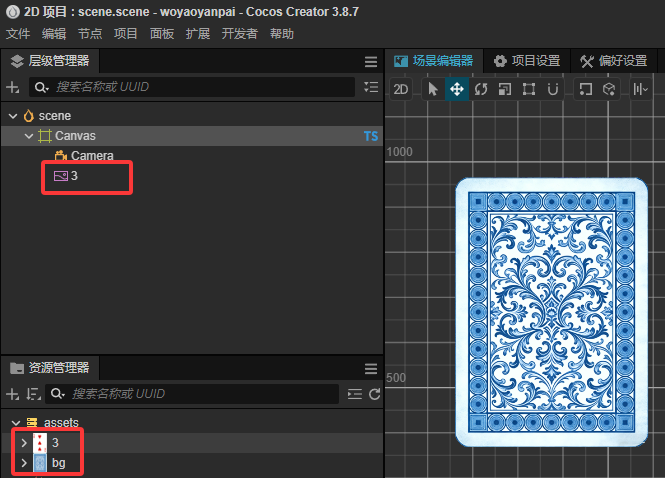The width and height of the screenshot is (665, 478).
Task: Open the assets panel hamburger menu
Action: click(x=371, y=369)
